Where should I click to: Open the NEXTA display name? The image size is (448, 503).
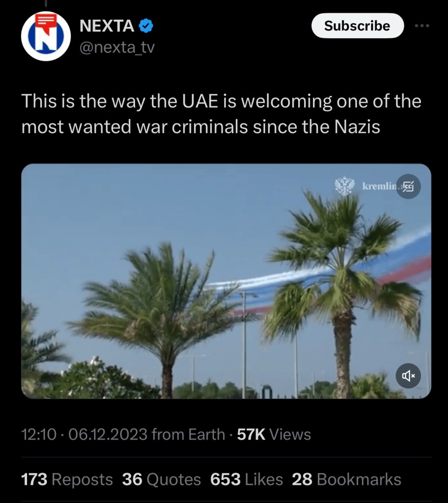tap(107, 26)
